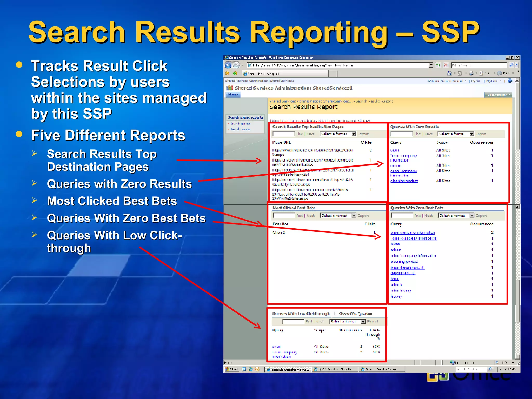Click Export link in Queries With Zero Results
Image resolution: width=532 pixels, height=399 pixels.
[481, 134]
